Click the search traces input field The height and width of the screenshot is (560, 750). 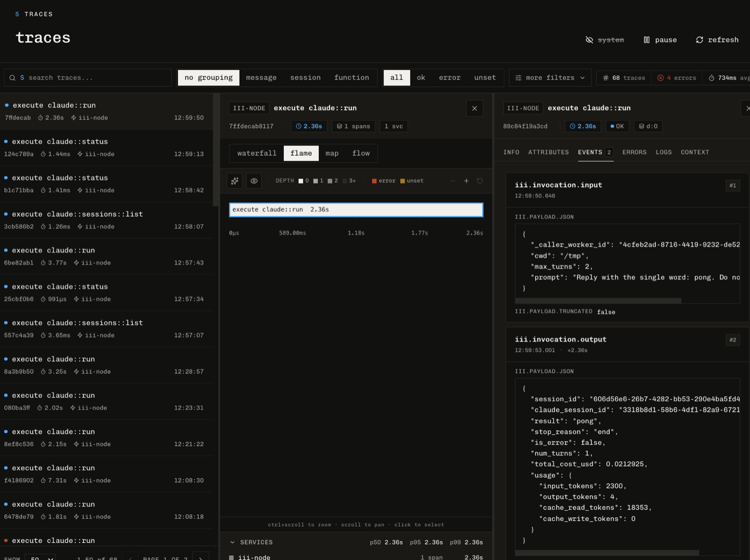pos(88,78)
